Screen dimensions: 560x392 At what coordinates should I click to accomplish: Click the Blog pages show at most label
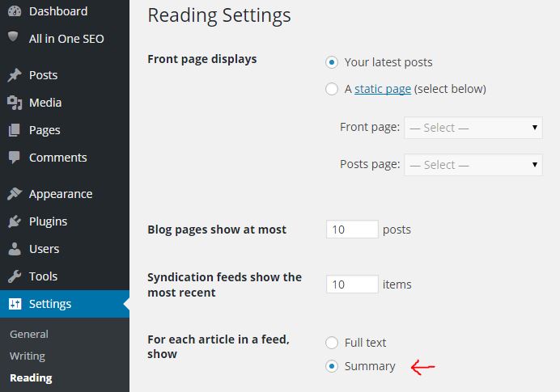217,230
